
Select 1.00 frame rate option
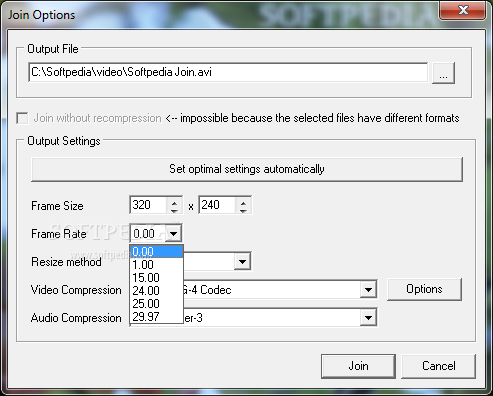click(x=157, y=265)
